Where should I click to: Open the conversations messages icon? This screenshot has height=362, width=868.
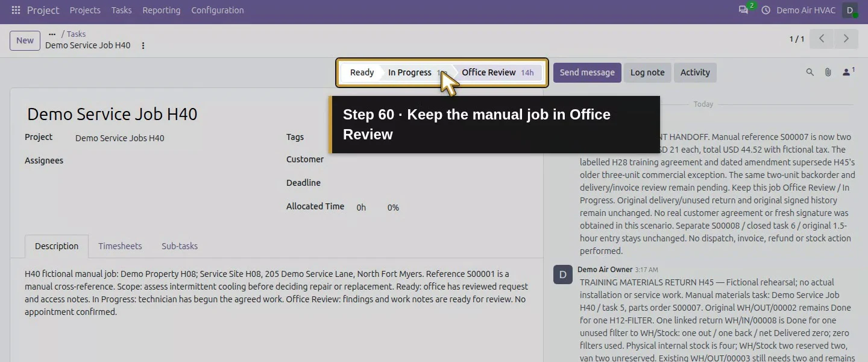743,10
